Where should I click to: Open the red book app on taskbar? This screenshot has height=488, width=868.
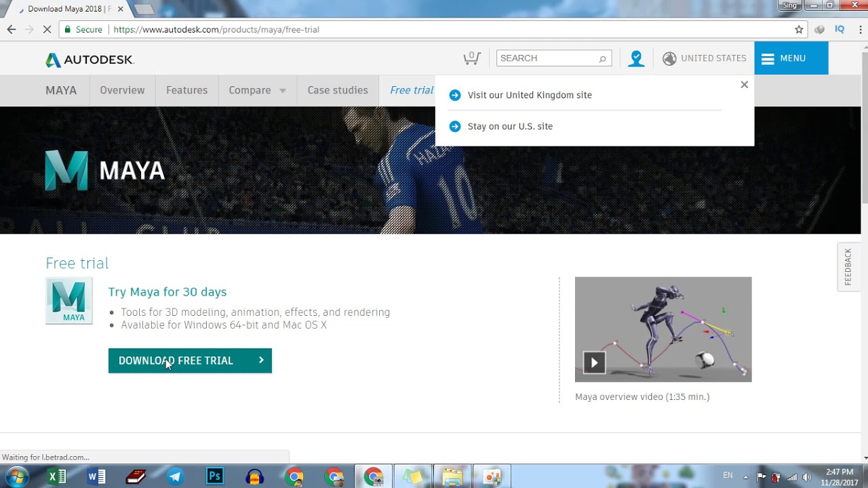[x=136, y=476]
